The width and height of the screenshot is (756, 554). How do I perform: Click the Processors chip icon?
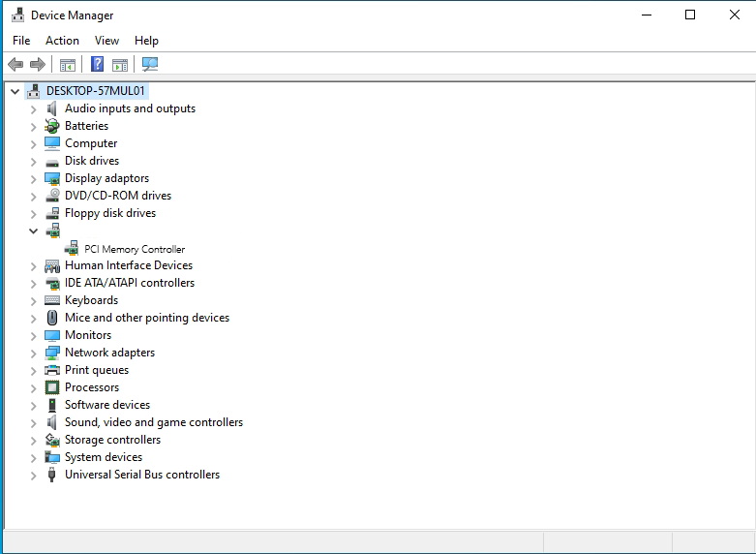click(52, 387)
